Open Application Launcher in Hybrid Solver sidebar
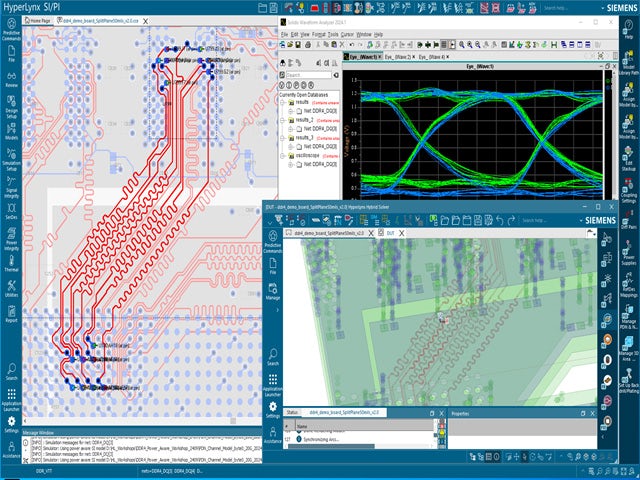640x480 pixels. [x=273, y=385]
